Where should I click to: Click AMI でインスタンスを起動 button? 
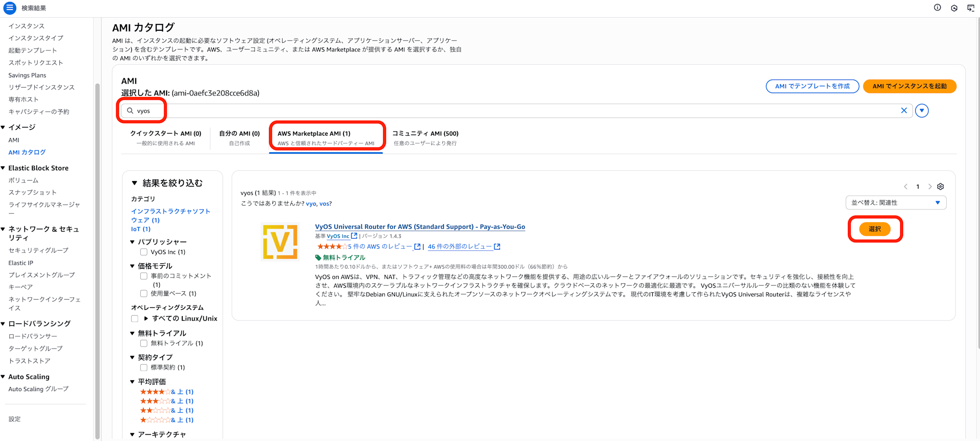pos(909,86)
